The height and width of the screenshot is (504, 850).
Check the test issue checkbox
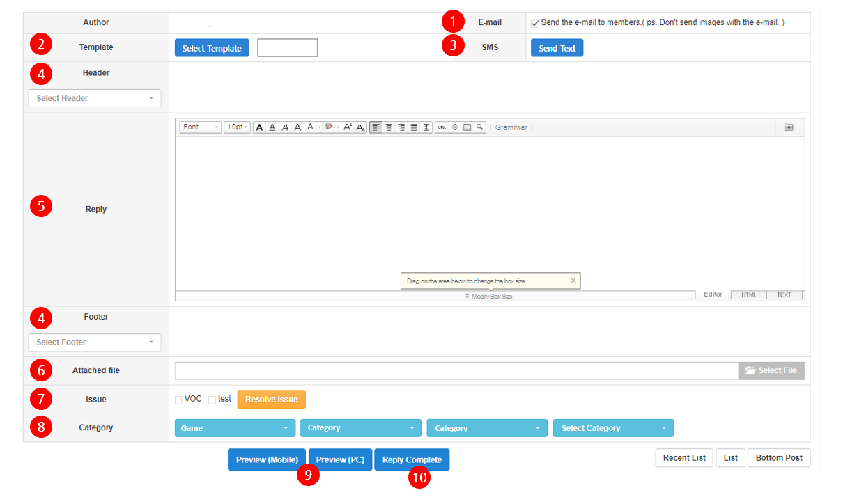coord(212,400)
